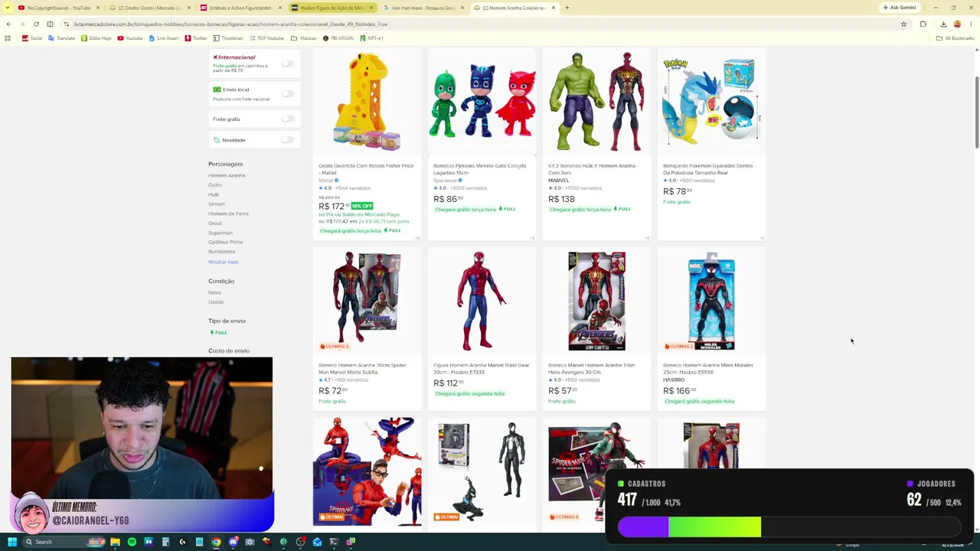Filter condition by Usado

pyautogui.click(x=216, y=302)
